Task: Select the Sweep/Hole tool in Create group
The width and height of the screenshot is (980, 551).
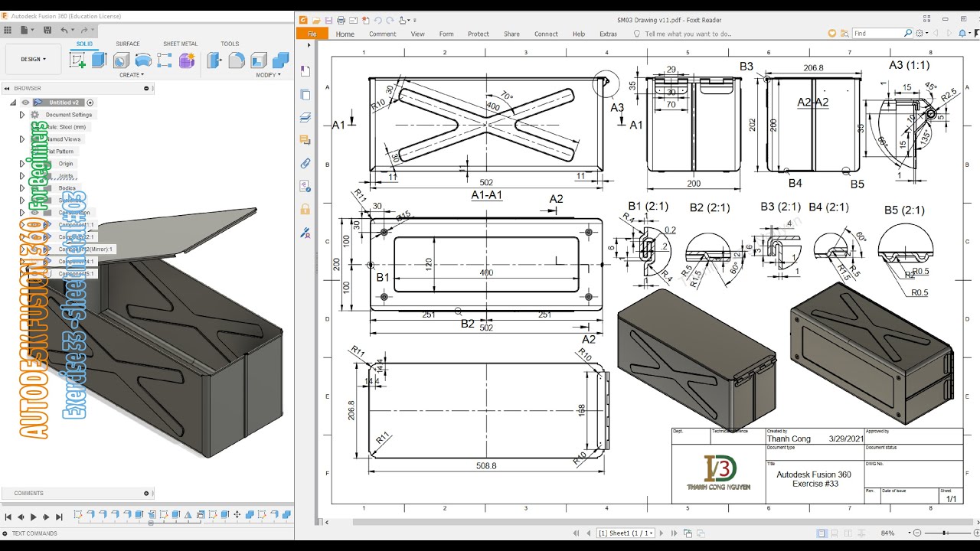Action: [x=143, y=60]
